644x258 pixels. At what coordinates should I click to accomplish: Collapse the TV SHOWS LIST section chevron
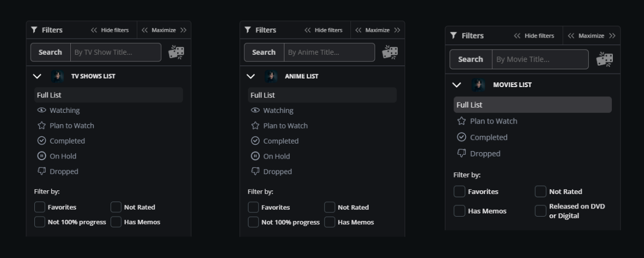pyautogui.click(x=37, y=76)
